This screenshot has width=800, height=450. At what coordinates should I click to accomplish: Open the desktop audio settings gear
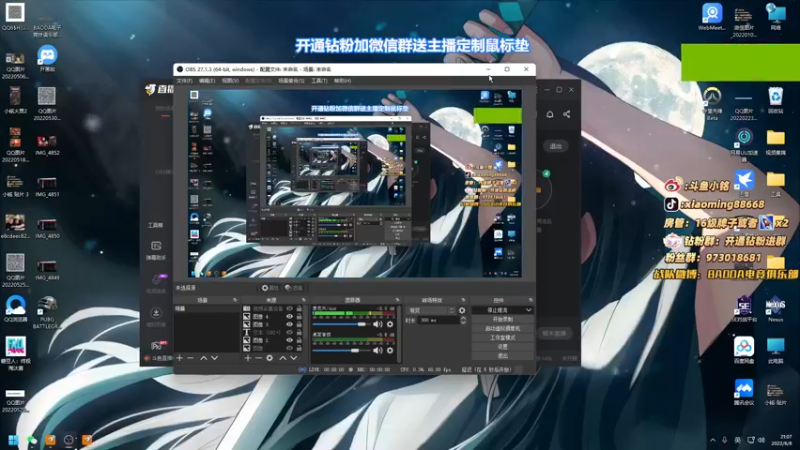(390, 351)
